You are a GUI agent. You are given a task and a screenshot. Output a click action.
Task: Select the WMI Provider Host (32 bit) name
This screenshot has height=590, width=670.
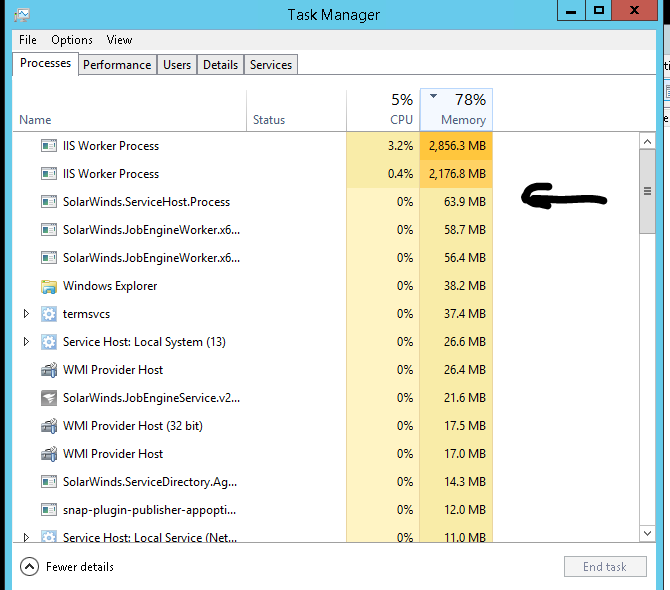(132, 426)
